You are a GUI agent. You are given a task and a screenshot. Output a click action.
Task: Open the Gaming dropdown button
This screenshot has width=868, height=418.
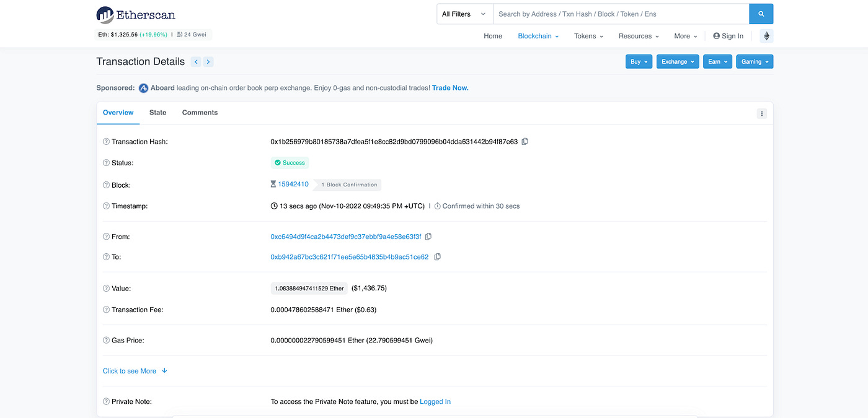coord(755,62)
